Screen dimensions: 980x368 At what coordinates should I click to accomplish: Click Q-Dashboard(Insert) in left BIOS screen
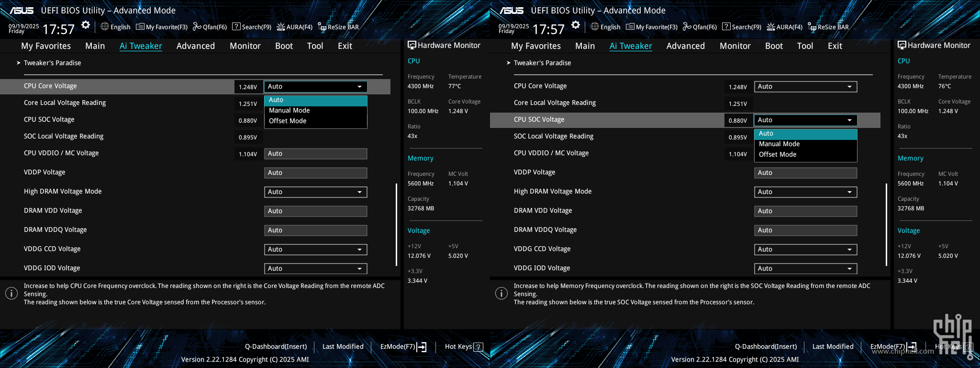276,346
